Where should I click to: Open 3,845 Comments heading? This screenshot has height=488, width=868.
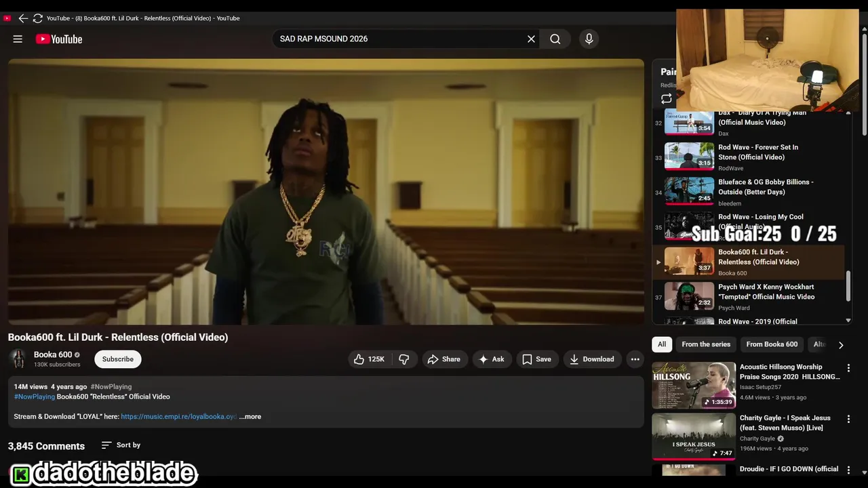pyautogui.click(x=46, y=446)
